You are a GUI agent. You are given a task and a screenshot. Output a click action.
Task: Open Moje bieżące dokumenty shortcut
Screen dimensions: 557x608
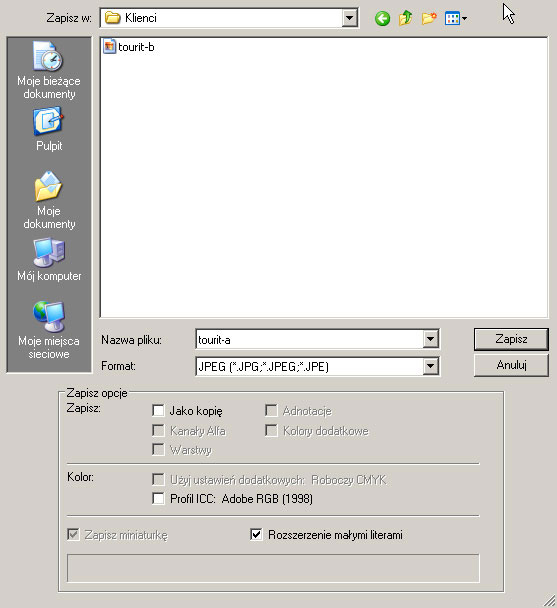point(49,70)
